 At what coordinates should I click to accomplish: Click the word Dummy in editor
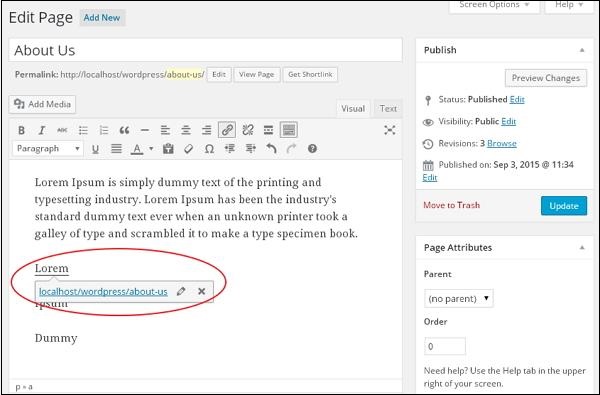pos(56,338)
